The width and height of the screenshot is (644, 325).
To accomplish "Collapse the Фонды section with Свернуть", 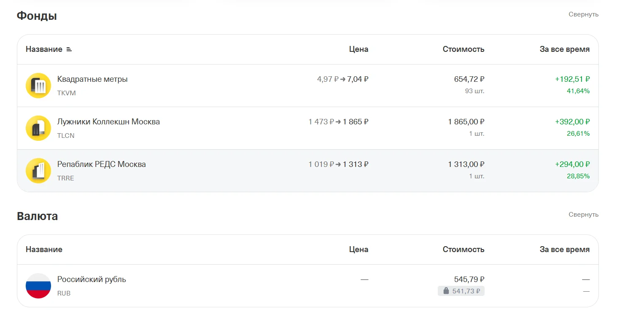I will pos(583,14).
